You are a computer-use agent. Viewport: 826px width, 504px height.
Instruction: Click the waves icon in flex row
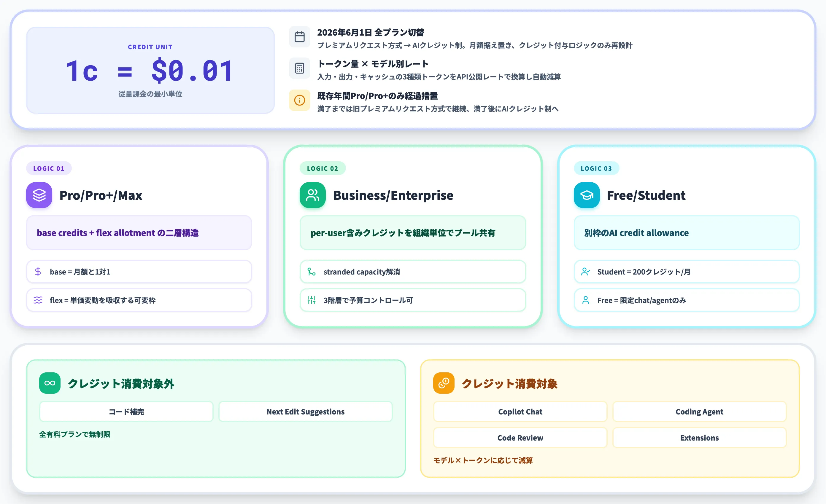coord(38,300)
